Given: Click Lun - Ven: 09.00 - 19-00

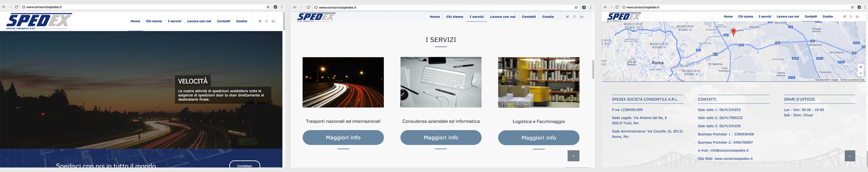Looking at the screenshot, I should click(x=804, y=110).
